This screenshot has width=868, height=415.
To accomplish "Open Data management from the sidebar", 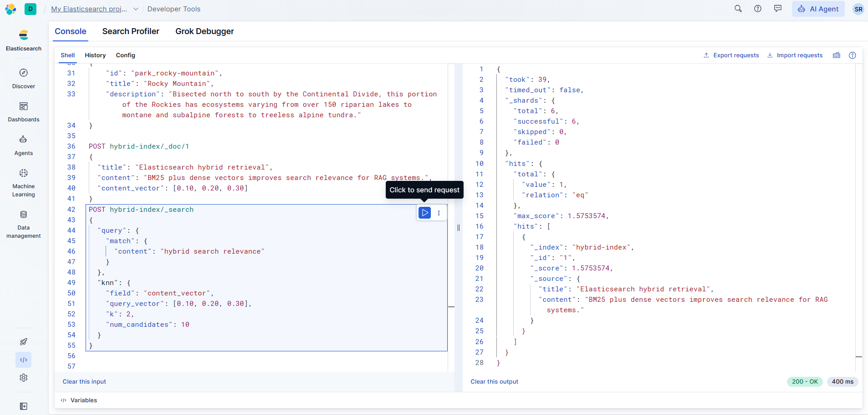I will (24, 225).
